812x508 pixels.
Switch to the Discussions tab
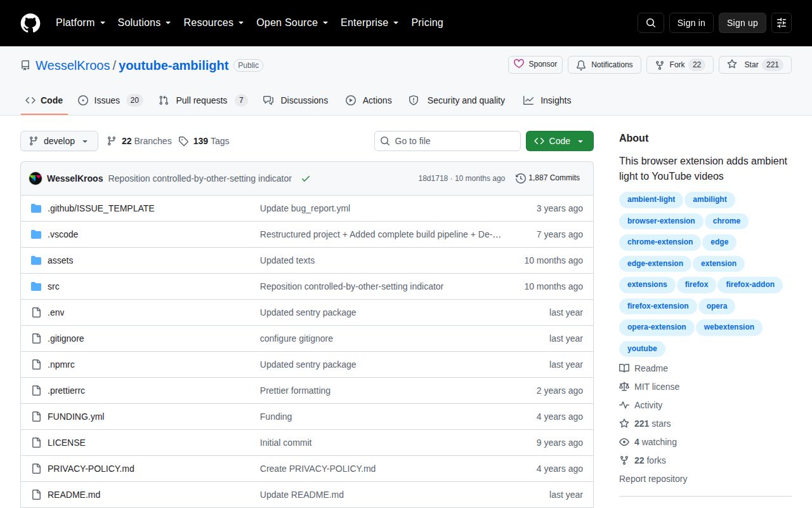click(x=296, y=100)
